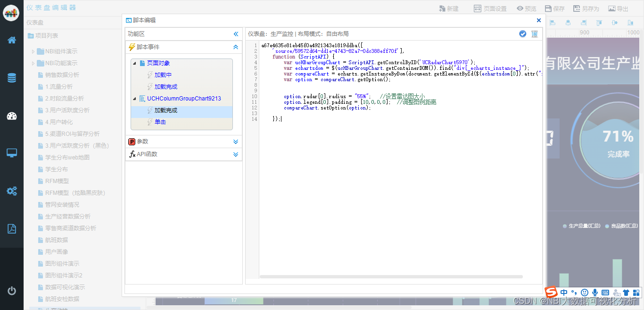Image resolution: width=644 pixels, height=310 pixels.
Task: Click the Sogou input method logo
Action: [551, 293]
